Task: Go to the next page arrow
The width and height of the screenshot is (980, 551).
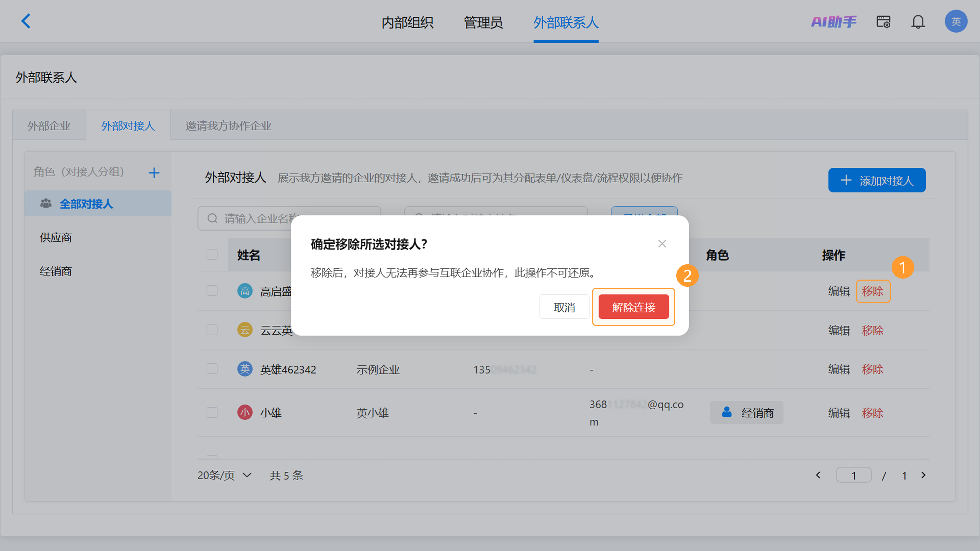Action: click(923, 475)
